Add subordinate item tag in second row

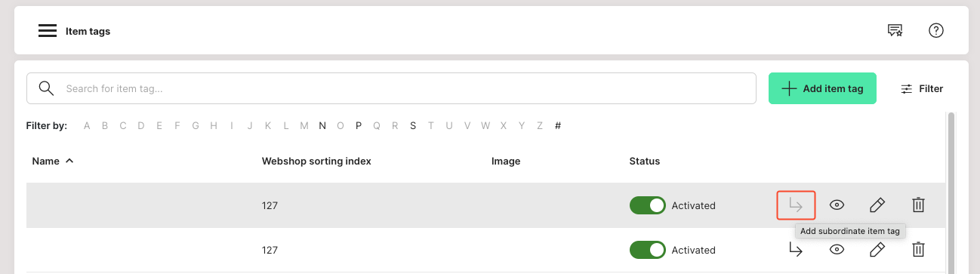pyautogui.click(x=796, y=250)
